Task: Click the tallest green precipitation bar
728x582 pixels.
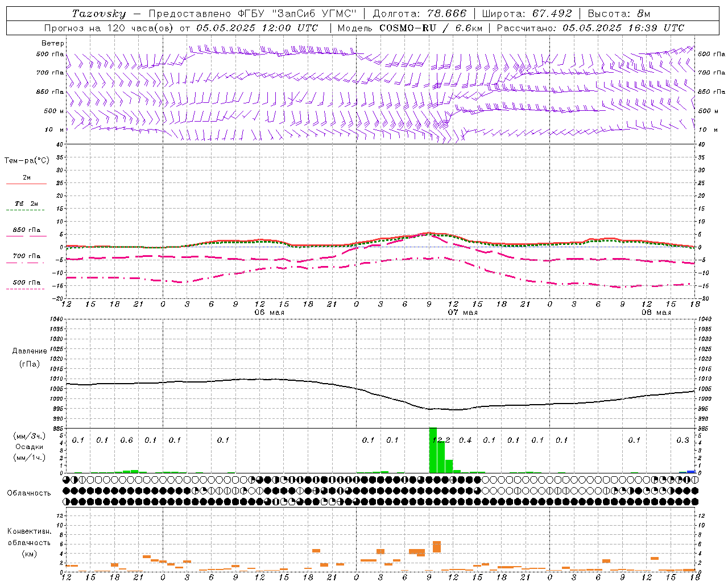Action: point(433,450)
